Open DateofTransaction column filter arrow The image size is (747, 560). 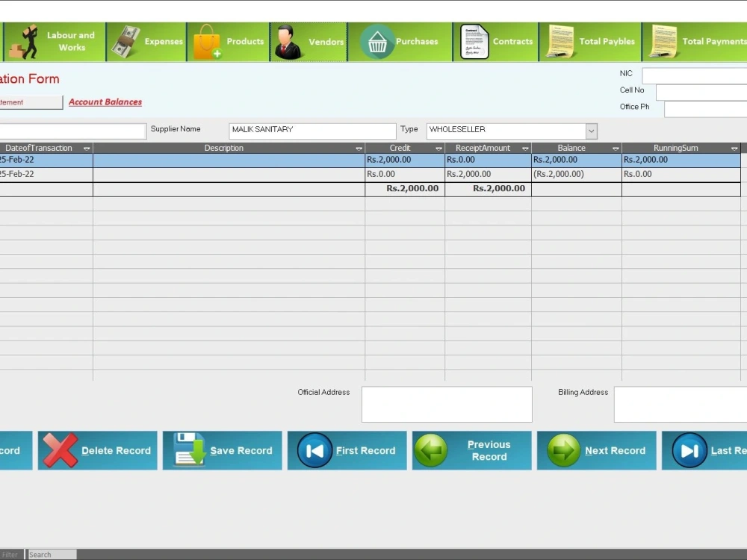(x=87, y=149)
